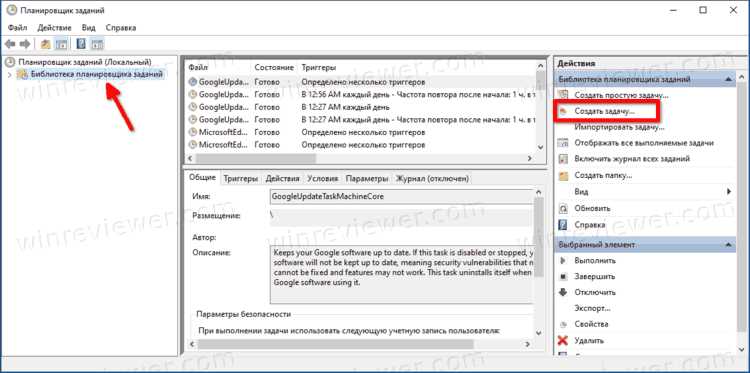750x373 pixels.
Task: Open the Действие menu
Action: coord(55,28)
